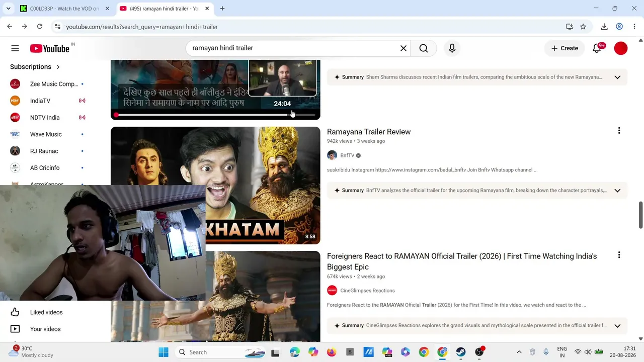Expand the CineGlimpses Reactions summary
Viewport: 644px width, 362px height.
(617, 326)
